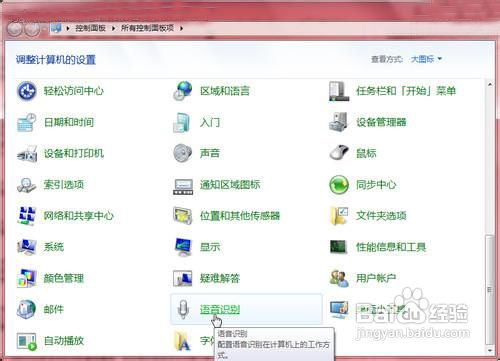Open the 鼠标 mouse icon

[x=339, y=153]
